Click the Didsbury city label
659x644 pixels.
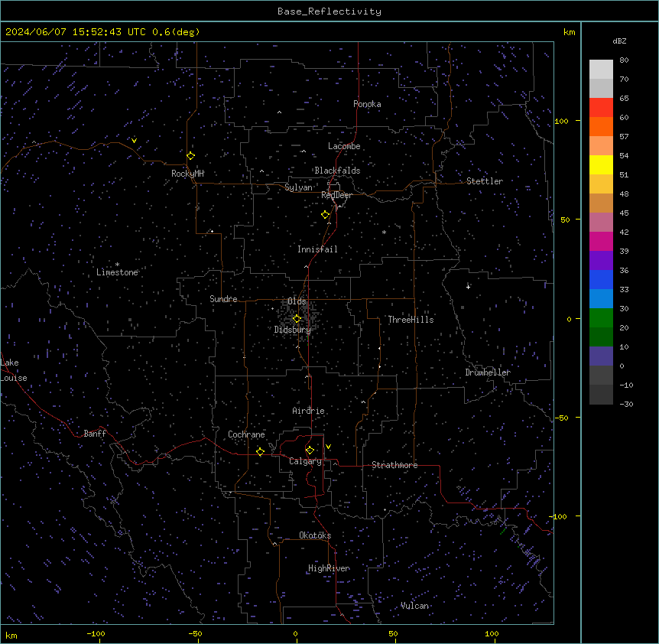click(293, 330)
